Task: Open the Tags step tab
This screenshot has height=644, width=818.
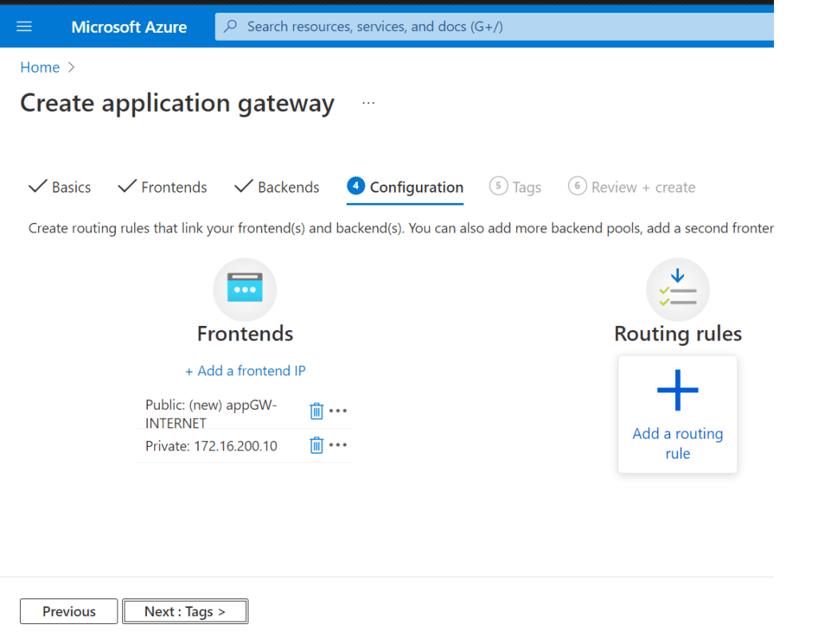Action: pos(516,187)
